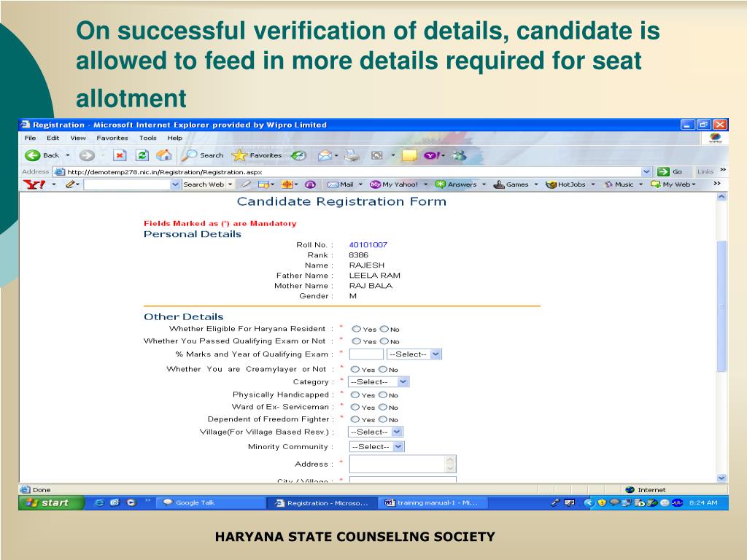747x560 pixels.
Task: Select Yes for Physically Handicapped
Action: coord(355,394)
